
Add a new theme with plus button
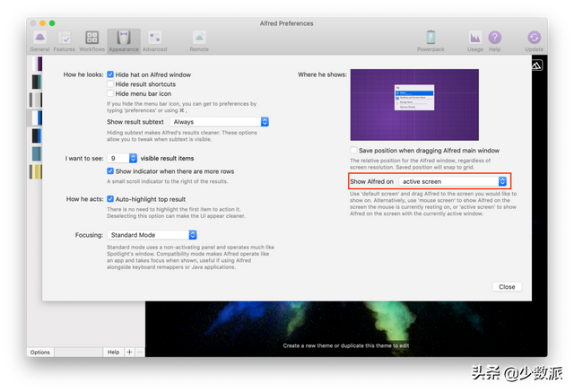pos(129,353)
